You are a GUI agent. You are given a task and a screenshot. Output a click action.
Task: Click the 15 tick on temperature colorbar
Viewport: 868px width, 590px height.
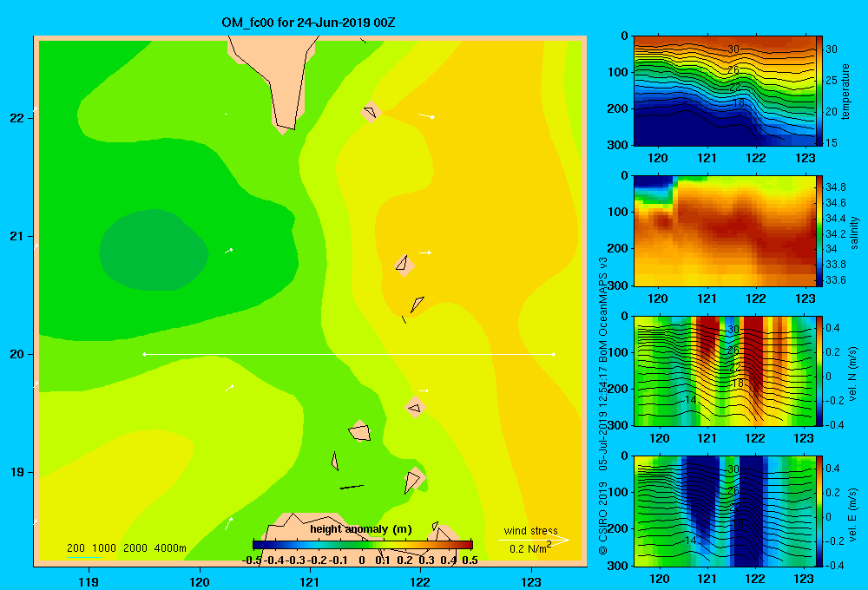coord(832,143)
